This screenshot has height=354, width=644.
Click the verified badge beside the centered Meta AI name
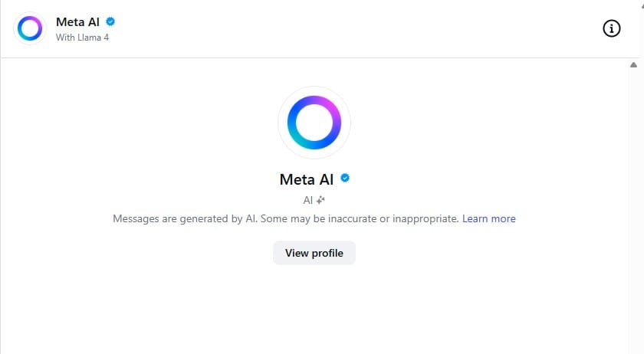point(345,179)
